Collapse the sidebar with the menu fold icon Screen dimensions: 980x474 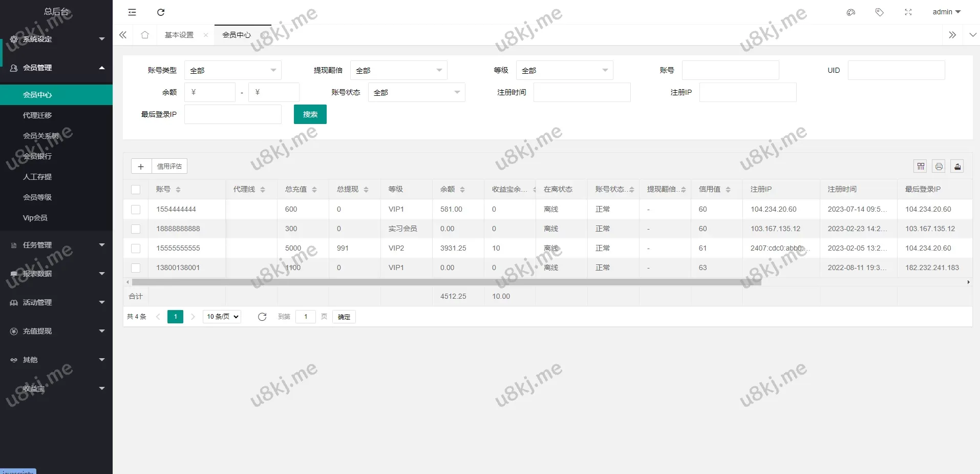click(x=132, y=12)
